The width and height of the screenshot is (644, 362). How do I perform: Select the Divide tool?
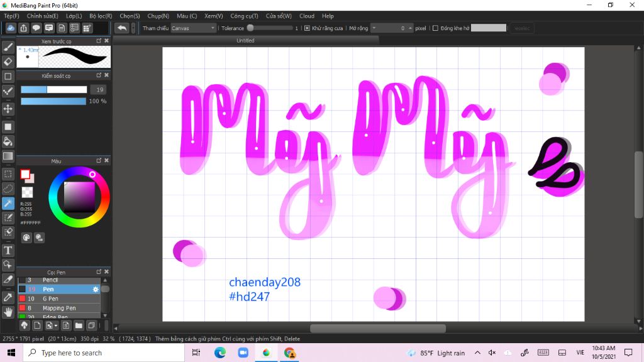[8, 280]
